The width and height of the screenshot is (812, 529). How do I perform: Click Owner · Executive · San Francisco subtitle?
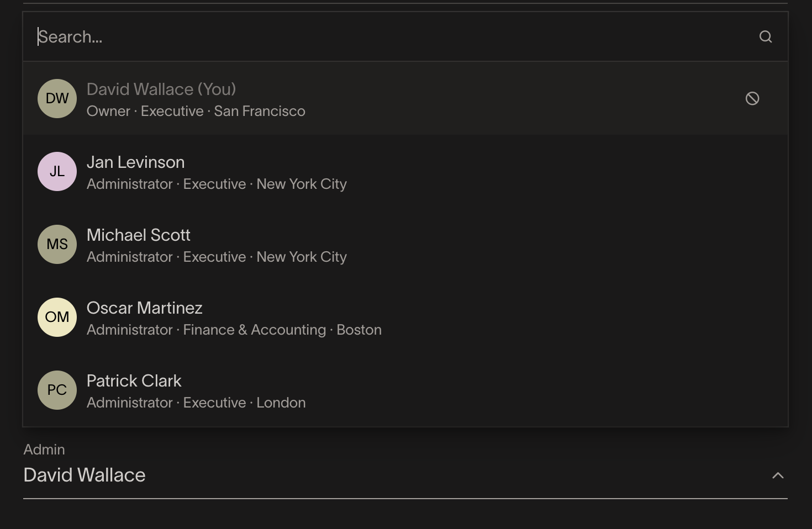coord(196,111)
